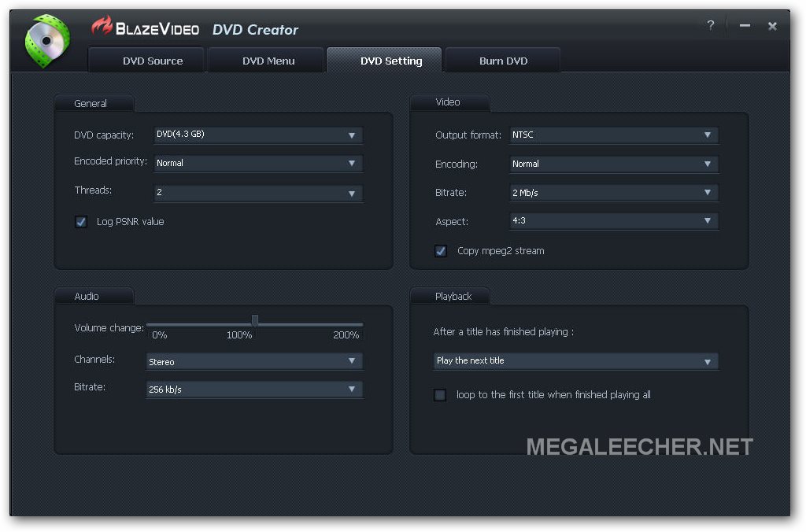Click the Video section header
Screen dimensions: 806x532
tap(448, 102)
